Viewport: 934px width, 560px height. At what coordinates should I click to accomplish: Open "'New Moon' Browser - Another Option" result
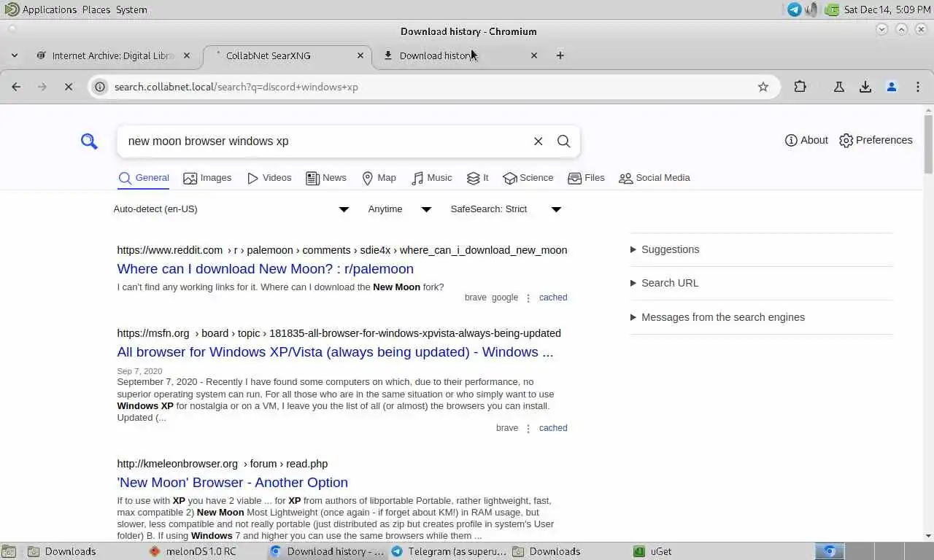(x=232, y=483)
